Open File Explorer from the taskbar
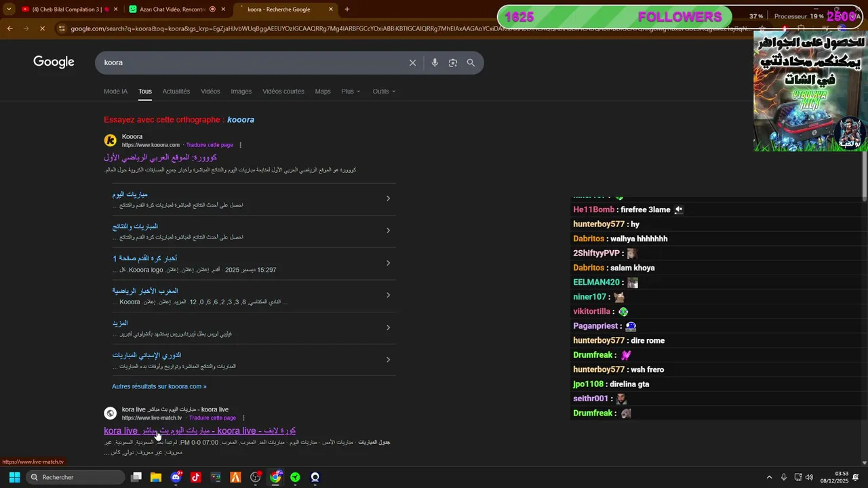This screenshot has width=868, height=488. coord(156,477)
